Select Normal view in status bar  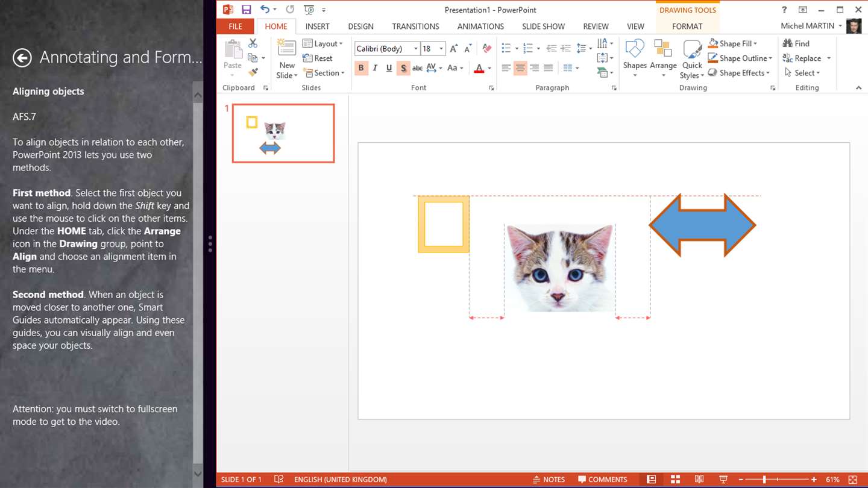pyautogui.click(x=651, y=480)
